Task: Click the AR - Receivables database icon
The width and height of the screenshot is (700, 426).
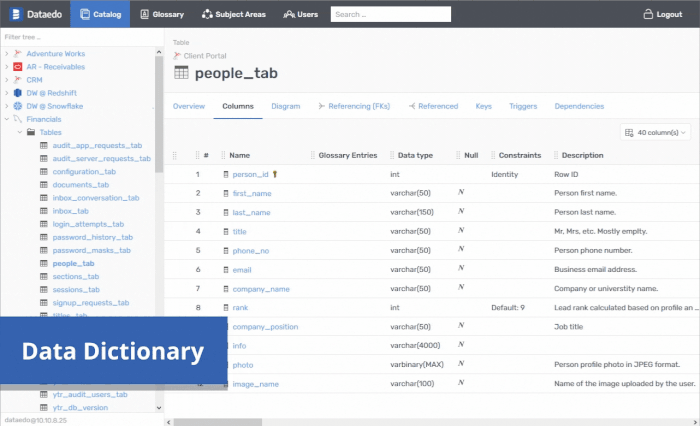Action: [18, 66]
